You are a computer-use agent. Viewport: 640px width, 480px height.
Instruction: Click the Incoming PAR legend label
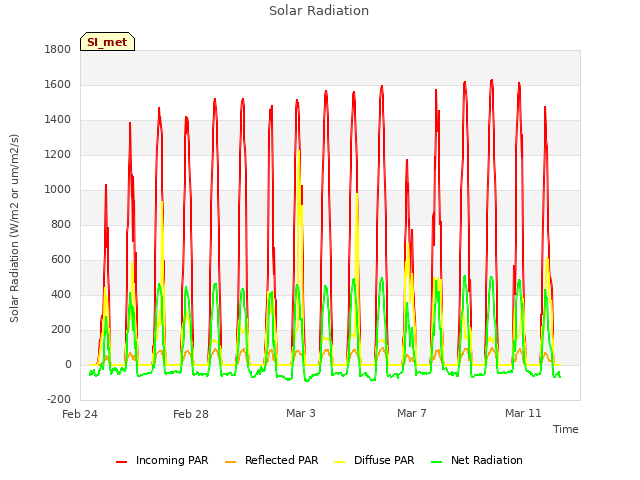[172, 460]
